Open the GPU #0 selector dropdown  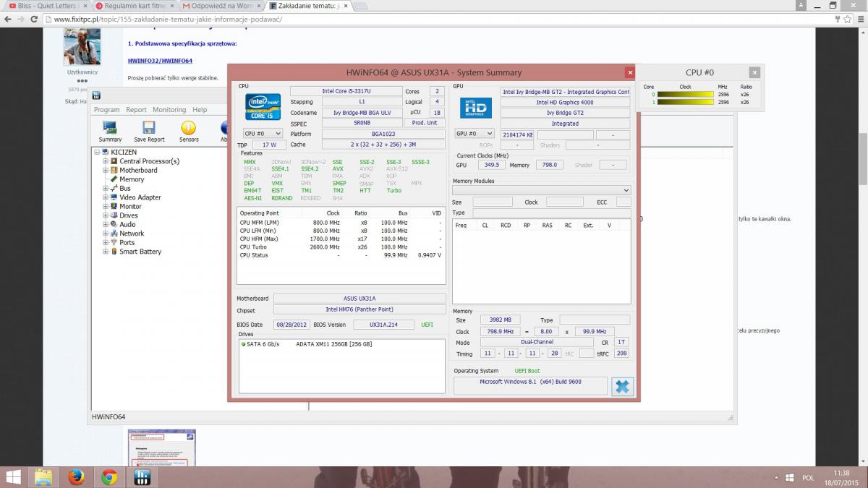tap(474, 134)
